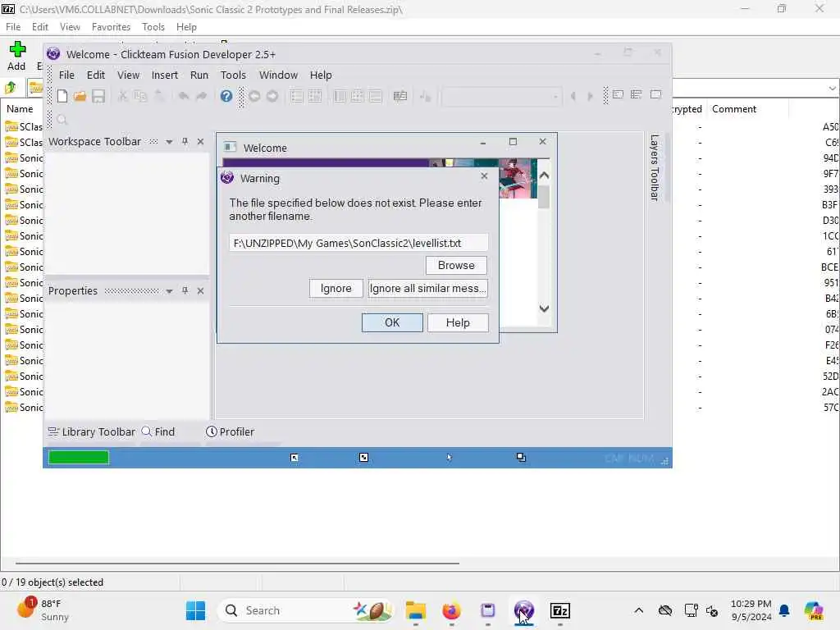Click the green progress bar in status bar
Viewport: 840px width, 630px height.
79,458
